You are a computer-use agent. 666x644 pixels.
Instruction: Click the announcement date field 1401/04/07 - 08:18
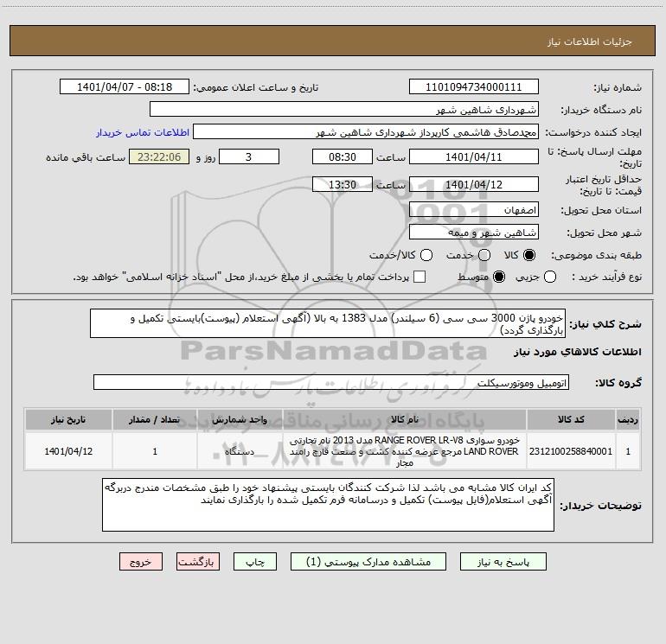point(125,86)
